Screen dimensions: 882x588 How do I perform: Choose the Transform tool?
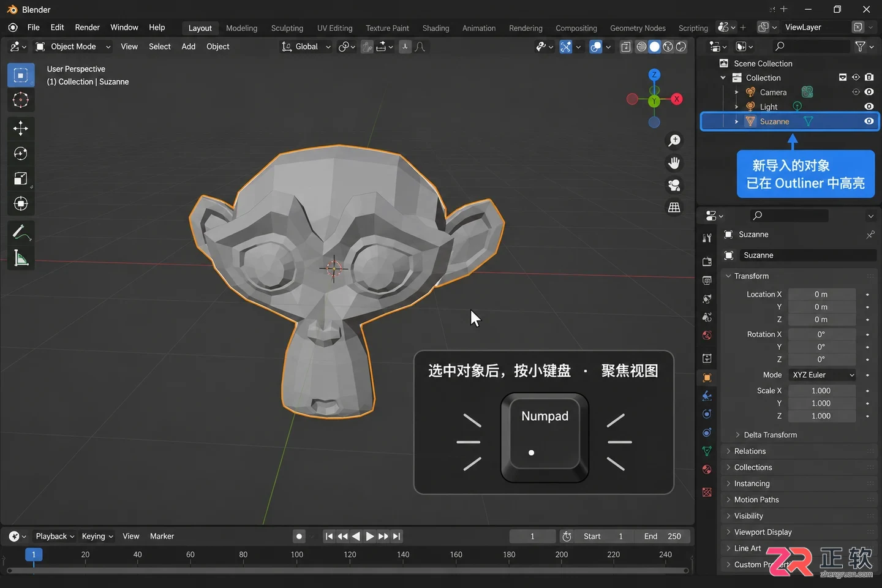click(21, 203)
